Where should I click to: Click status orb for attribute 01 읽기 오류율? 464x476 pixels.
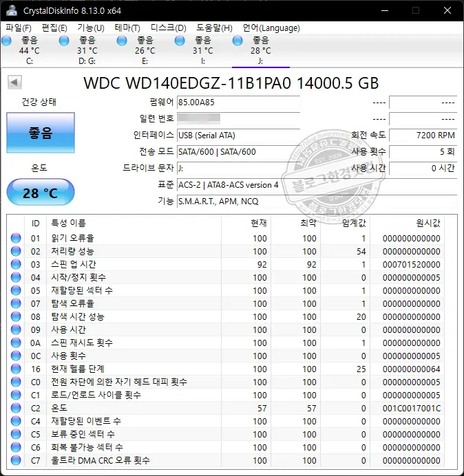(x=16, y=238)
